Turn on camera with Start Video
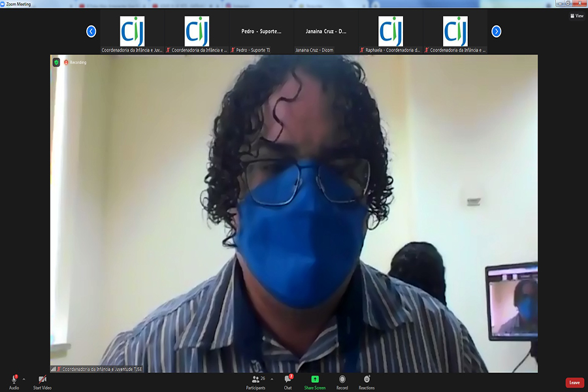Viewport: 588px width, 392px height. (42, 380)
